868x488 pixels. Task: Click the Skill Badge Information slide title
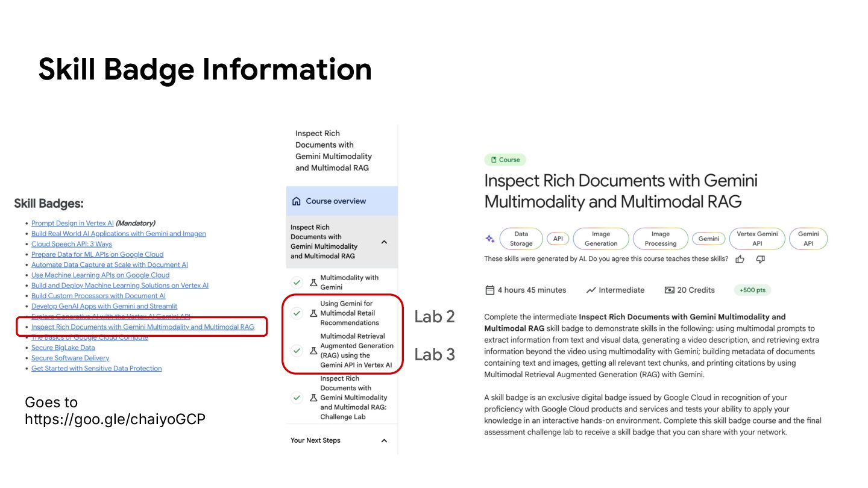[205, 69]
